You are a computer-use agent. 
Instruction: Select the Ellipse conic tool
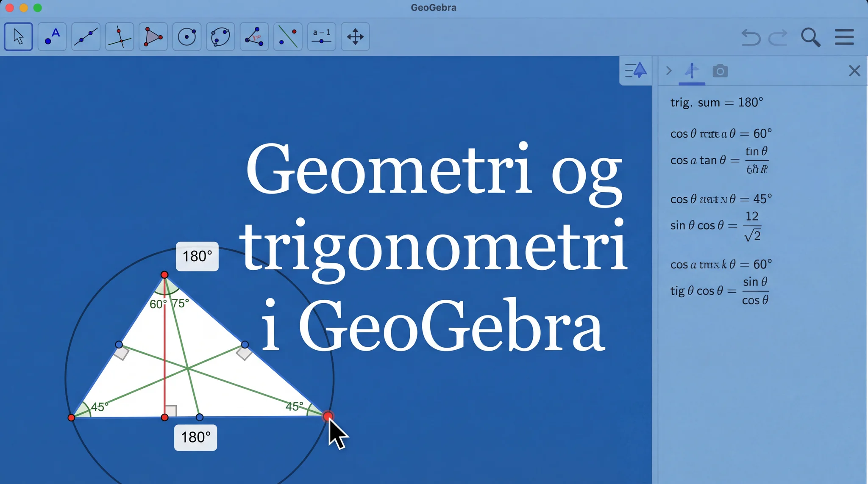(x=220, y=37)
